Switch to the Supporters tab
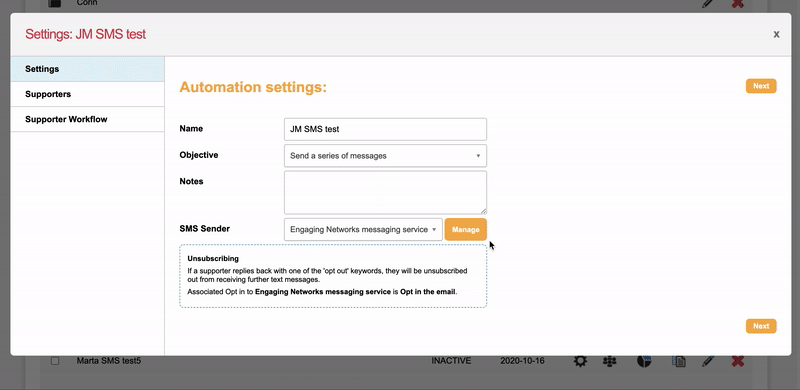 tap(87, 94)
